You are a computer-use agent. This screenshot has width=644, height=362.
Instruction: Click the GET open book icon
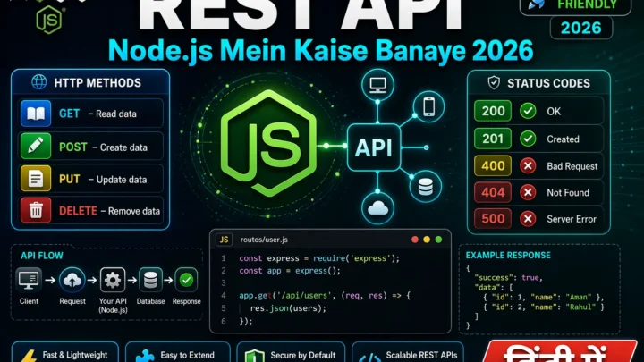coord(36,114)
